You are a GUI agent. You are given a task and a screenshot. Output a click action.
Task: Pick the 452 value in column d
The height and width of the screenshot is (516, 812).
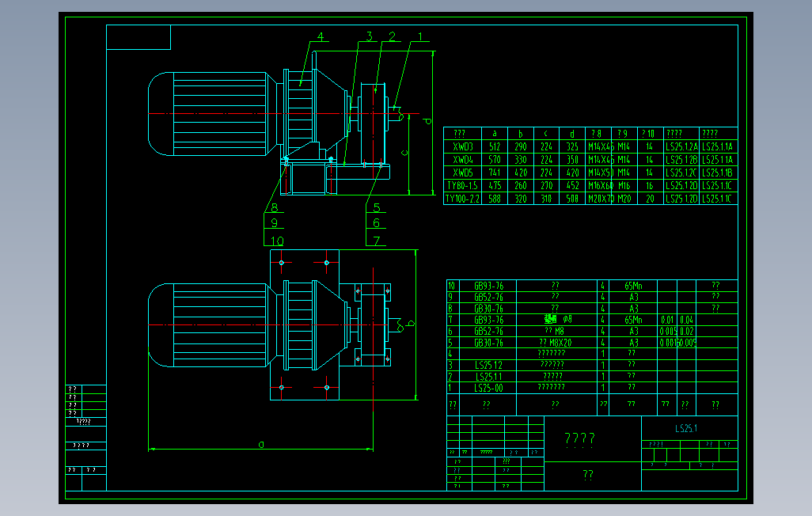572,185
